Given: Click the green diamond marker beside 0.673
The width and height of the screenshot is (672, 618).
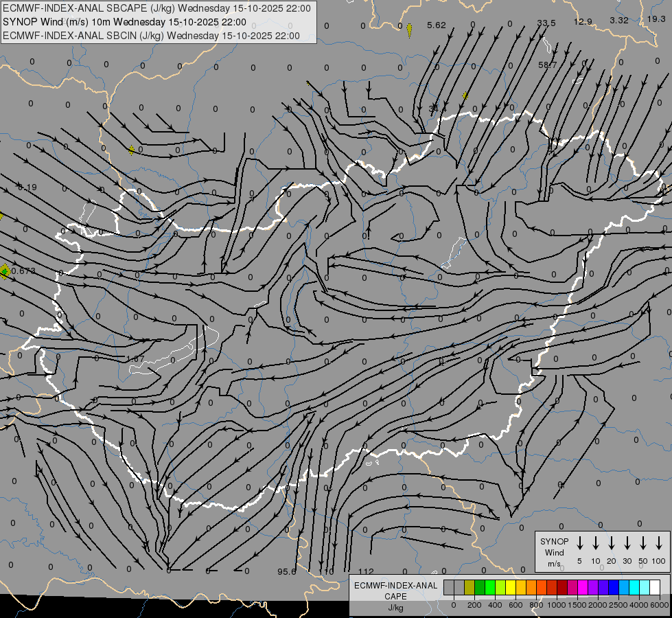Looking at the screenshot, I should point(5,271).
